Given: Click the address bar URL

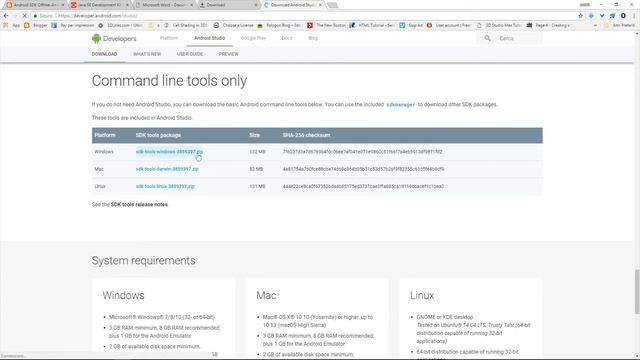Looking at the screenshot, I should coord(98,16).
